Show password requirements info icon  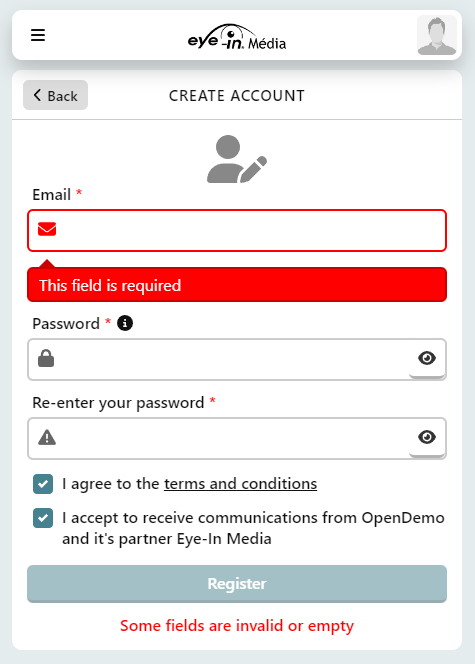coord(125,323)
